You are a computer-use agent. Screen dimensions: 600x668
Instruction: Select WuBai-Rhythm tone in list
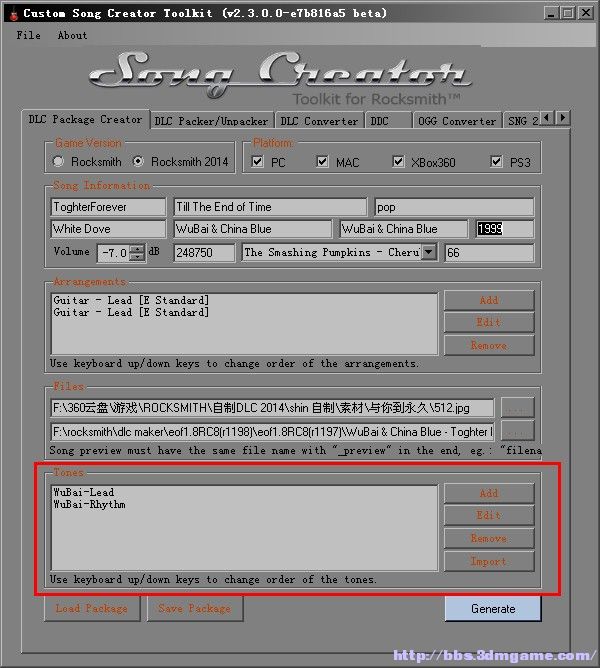[x=89, y=504]
